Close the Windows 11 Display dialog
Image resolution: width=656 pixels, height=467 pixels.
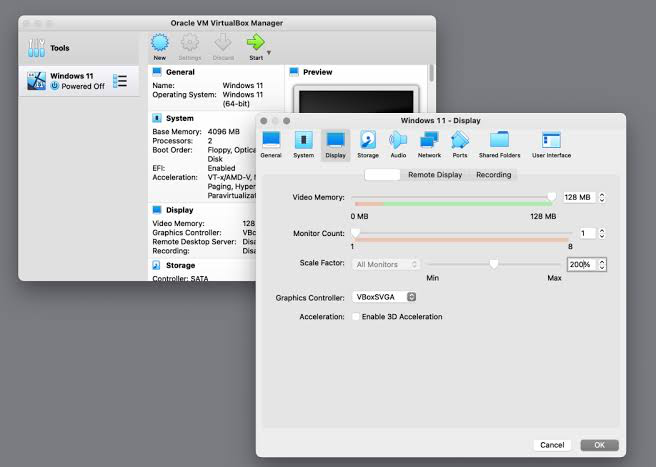click(x=264, y=121)
